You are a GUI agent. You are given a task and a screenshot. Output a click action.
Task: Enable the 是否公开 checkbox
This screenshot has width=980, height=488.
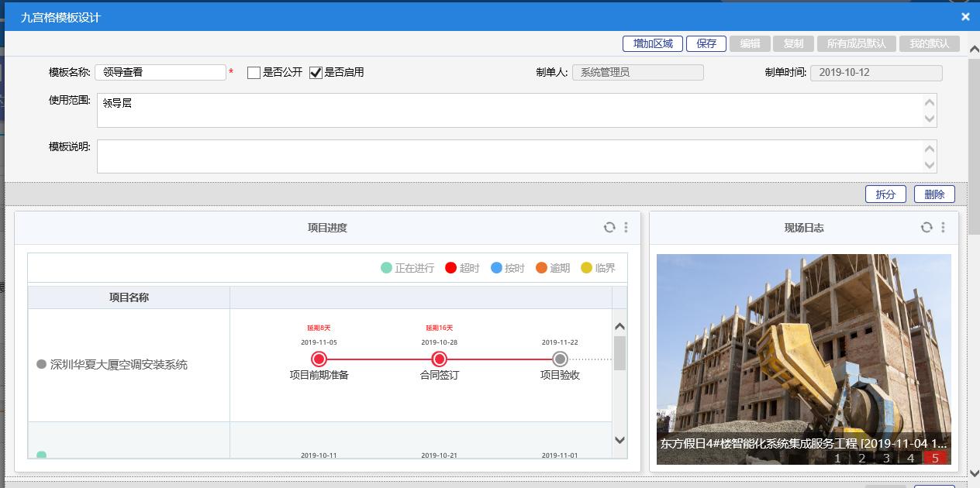[254, 73]
